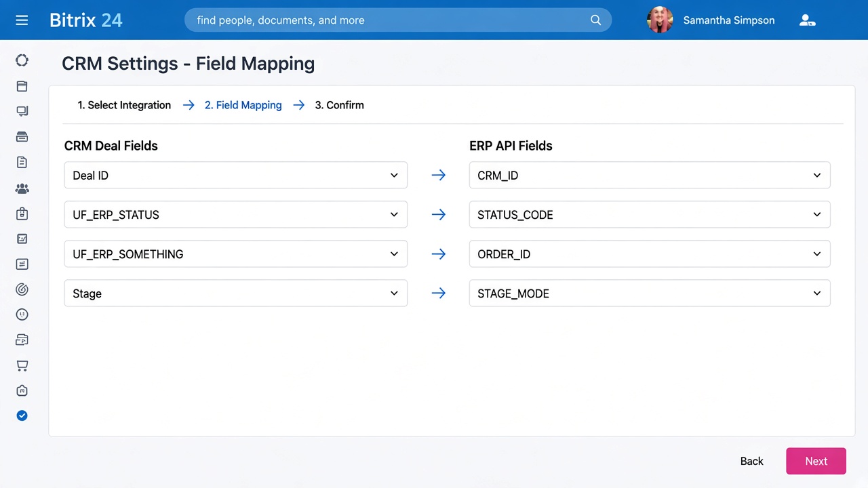The height and width of the screenshot is (488, 868).
Task: Open the ring-shaped icon in the sidebar
Action: coord(22,60)
